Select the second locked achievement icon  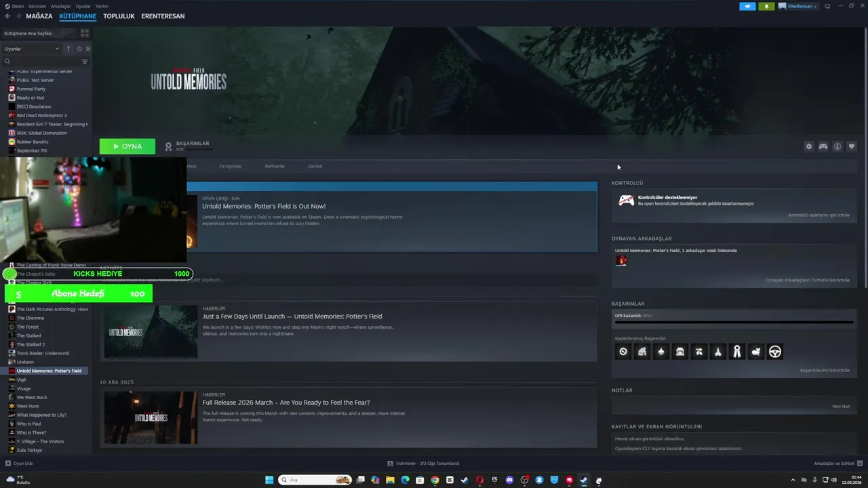(642, 351)
